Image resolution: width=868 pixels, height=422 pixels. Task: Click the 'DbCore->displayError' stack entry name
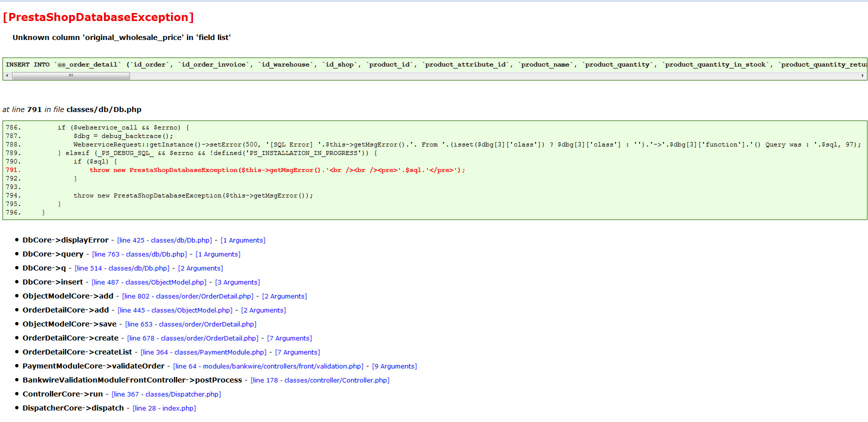[65, 240]
